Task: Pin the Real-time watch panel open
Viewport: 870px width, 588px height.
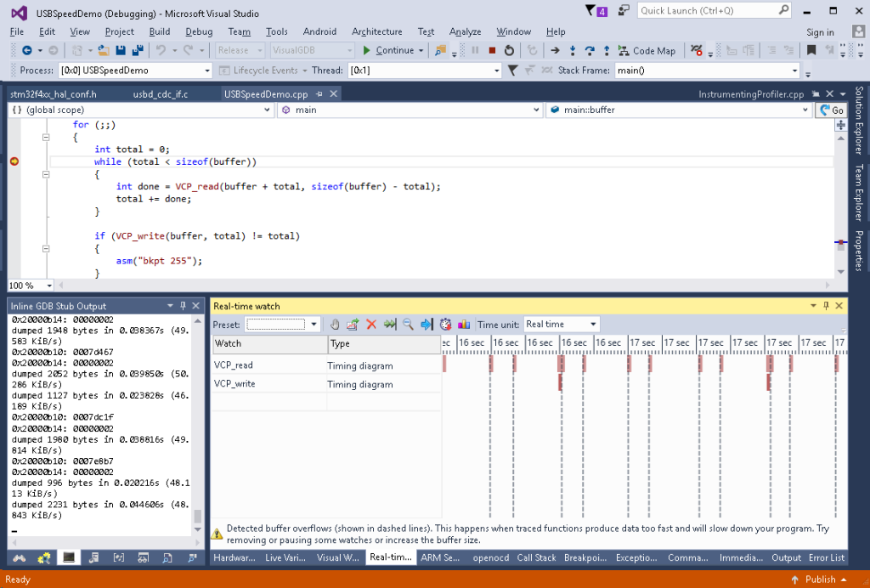Action: (825, 305)
